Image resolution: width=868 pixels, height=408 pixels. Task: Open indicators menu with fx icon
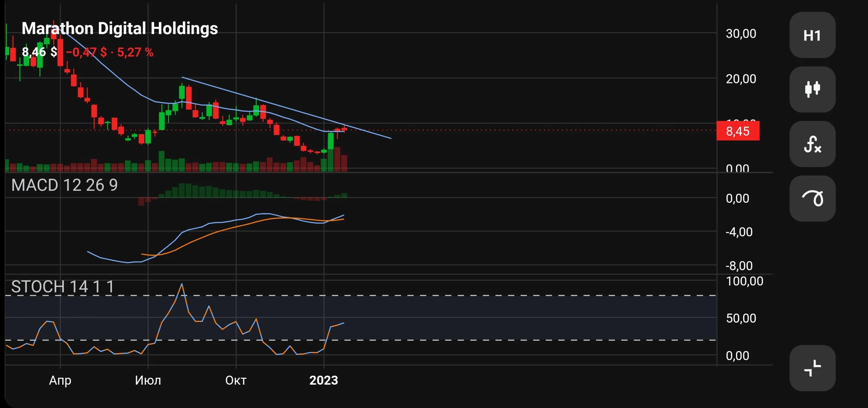tap(812, 144)
